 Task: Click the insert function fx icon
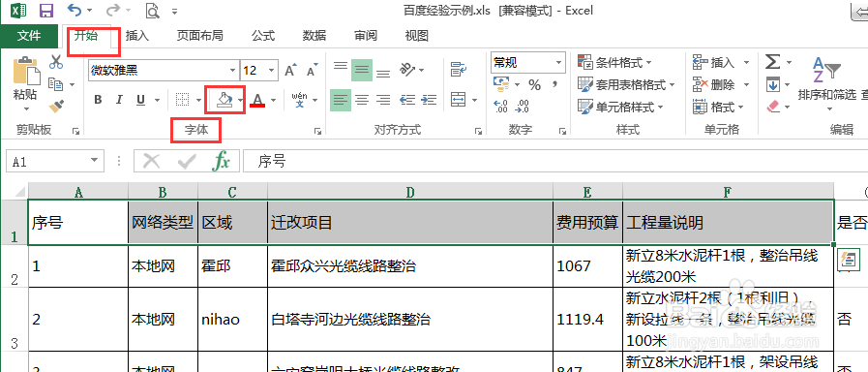click(x=222, y=162)
